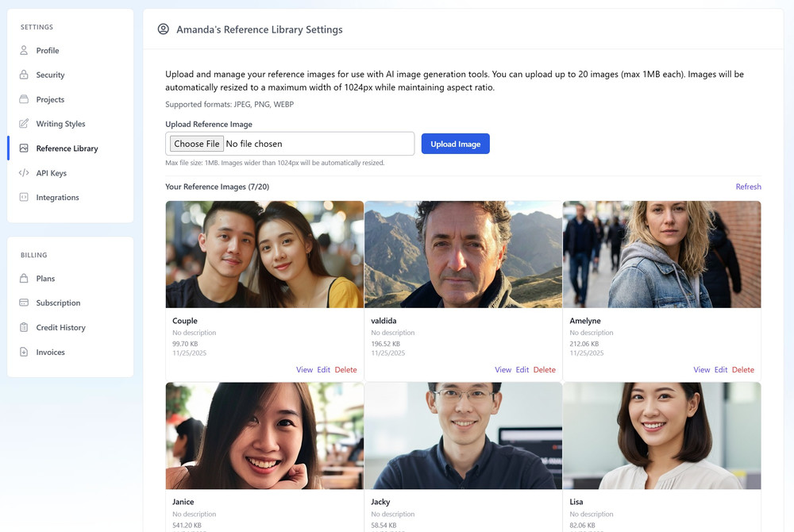Click the API Keys code icon
Screen dimensions: 794x532
pyautogui.click(x=24, y=172)
